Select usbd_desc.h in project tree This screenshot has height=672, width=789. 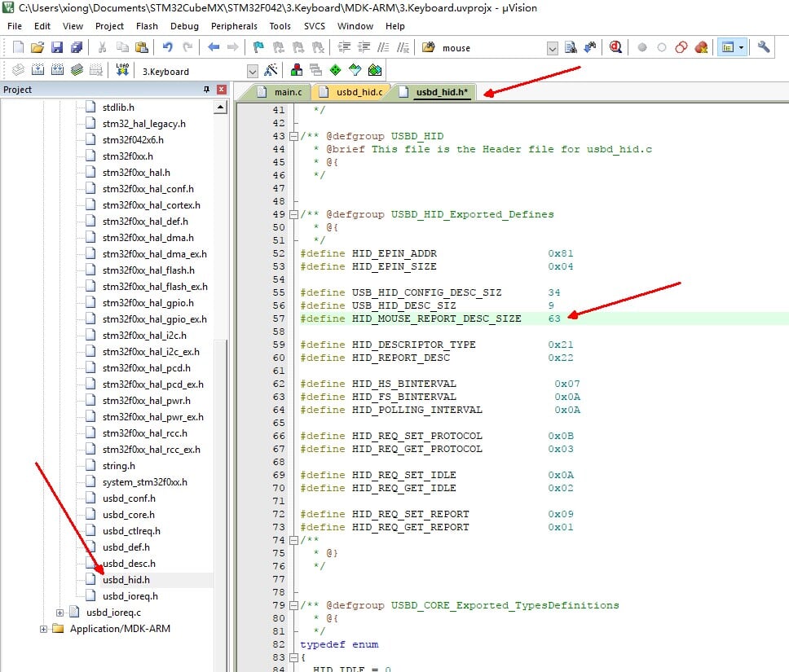tap(128, 564)
